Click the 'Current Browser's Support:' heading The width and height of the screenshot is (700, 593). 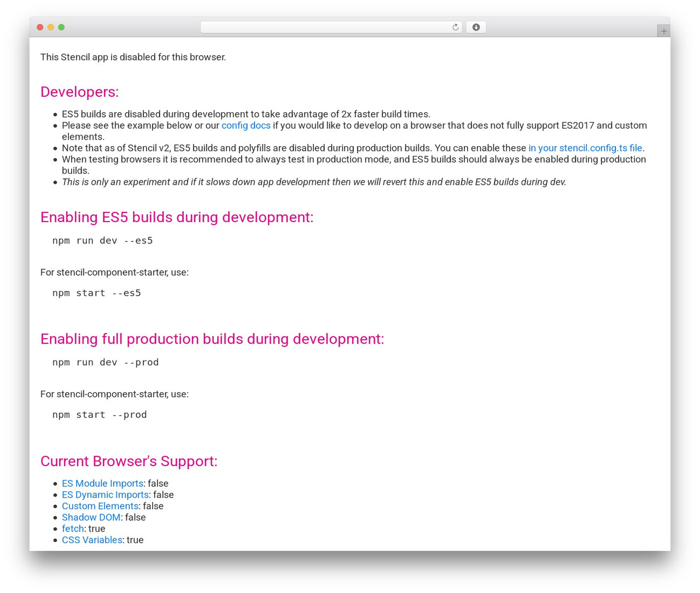coord(129,461)
